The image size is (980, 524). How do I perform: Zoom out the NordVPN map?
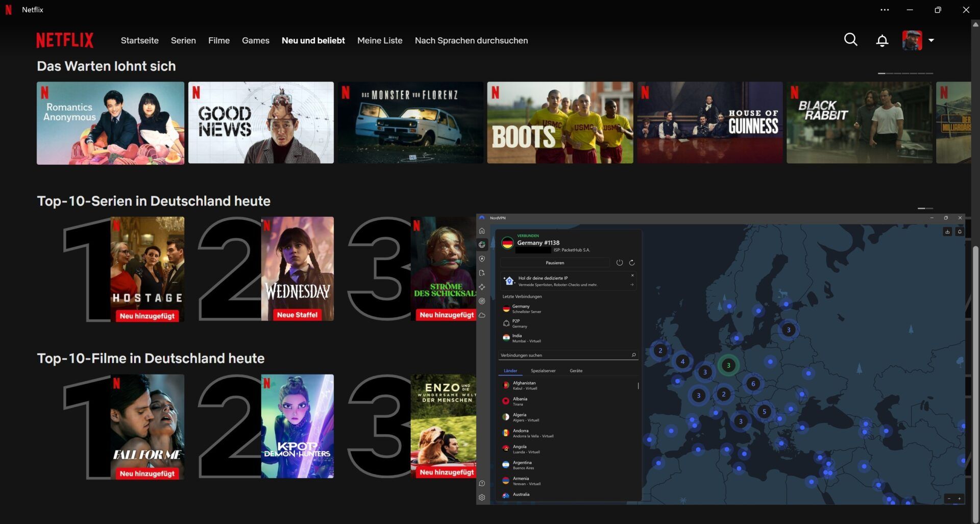point(949,498)
